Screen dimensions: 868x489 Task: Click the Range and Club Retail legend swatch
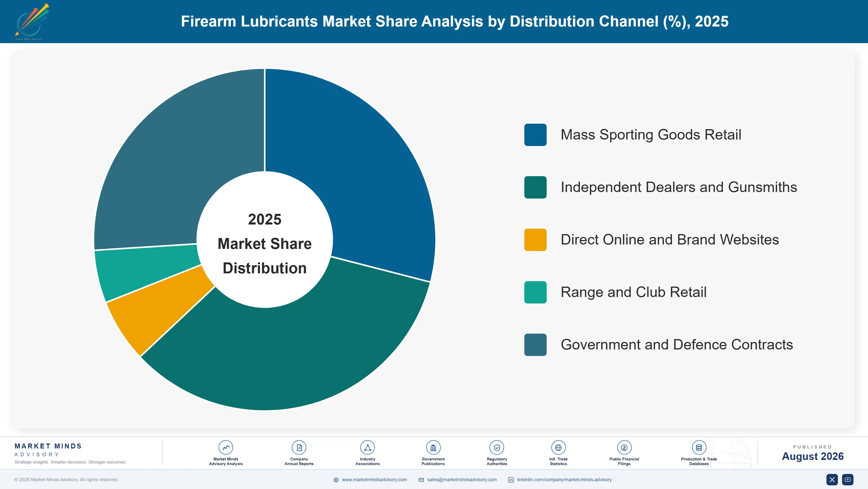(x=535, y=292)
